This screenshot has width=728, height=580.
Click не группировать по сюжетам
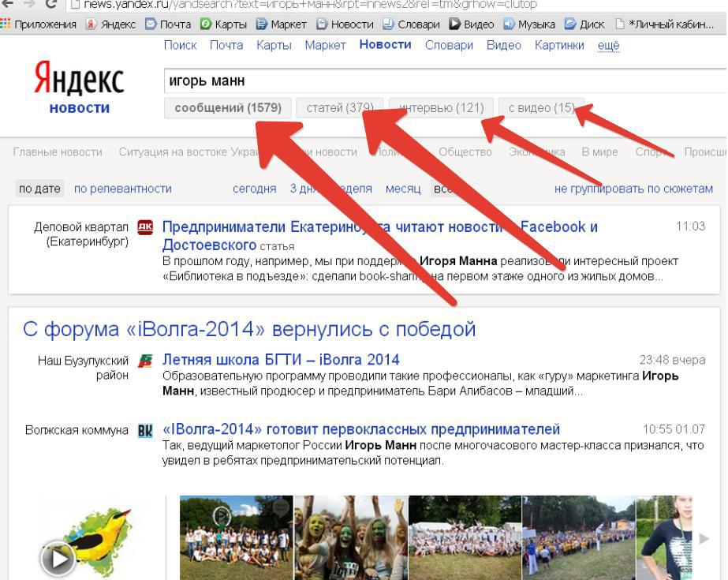(x=634, y=189)
